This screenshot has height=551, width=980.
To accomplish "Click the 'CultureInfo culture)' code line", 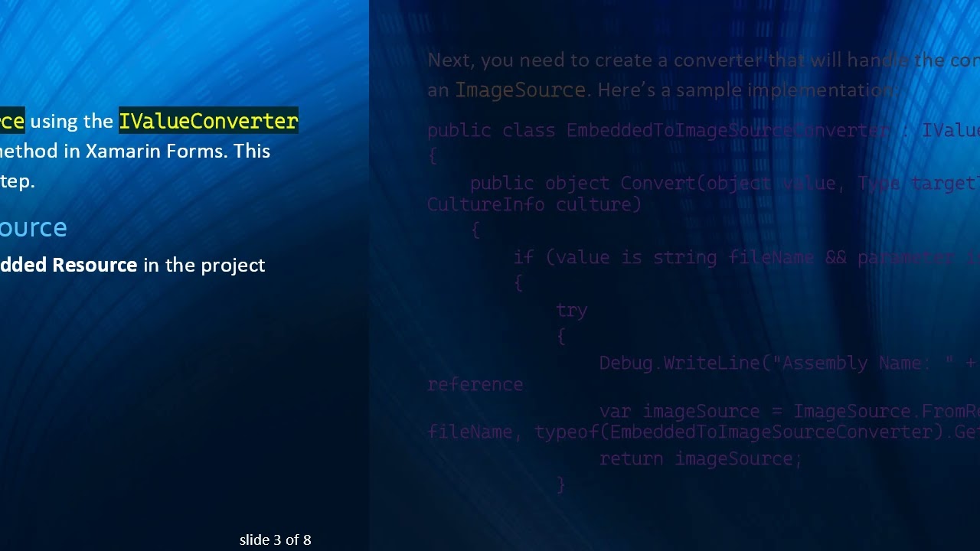I will point(534,204).
